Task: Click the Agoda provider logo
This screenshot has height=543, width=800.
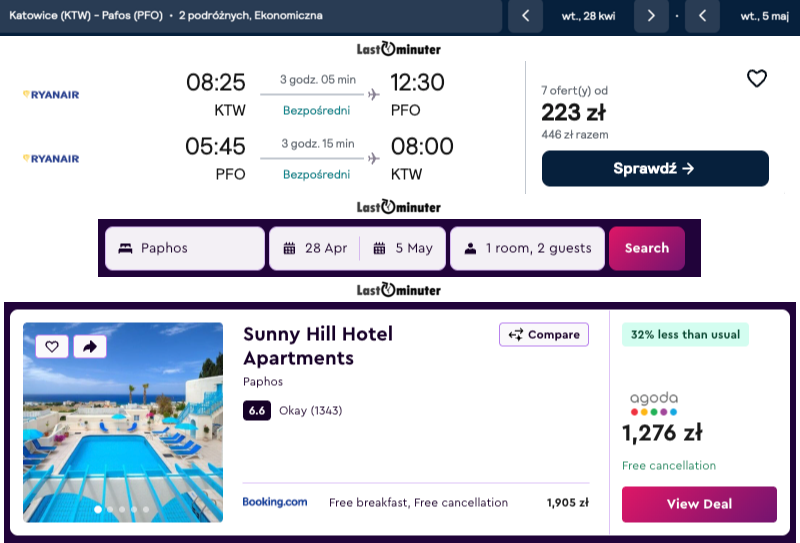Action: (654, 402)
